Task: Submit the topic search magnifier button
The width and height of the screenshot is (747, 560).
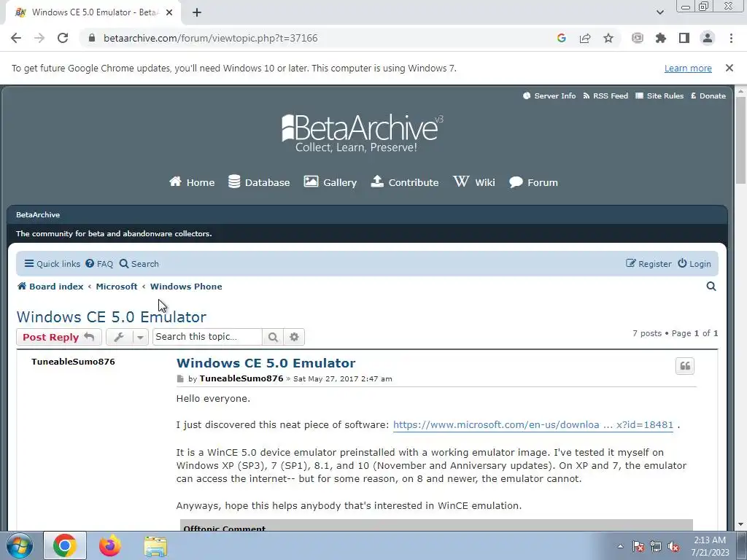Action: coord(273,337)
